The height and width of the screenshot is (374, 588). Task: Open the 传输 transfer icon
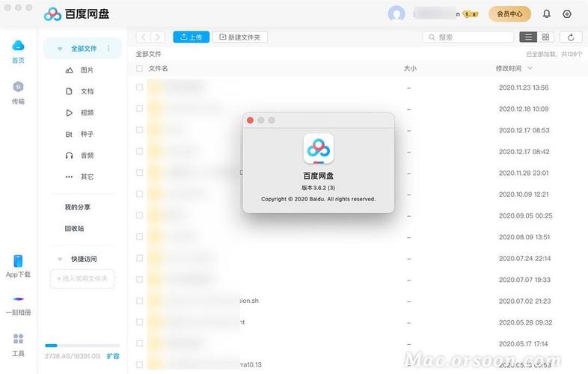pyautogui.click(x=18, y=87)
